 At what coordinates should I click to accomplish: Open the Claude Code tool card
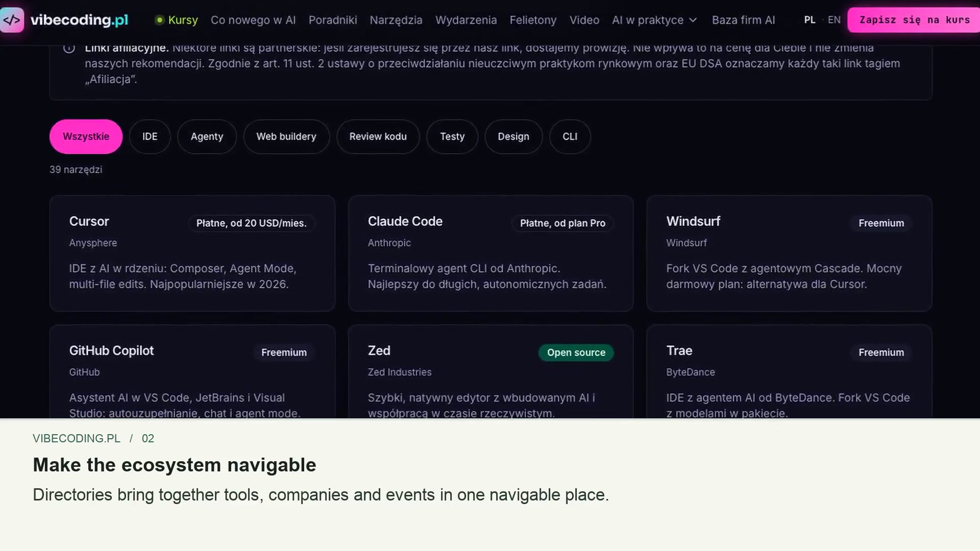[491, 254]
